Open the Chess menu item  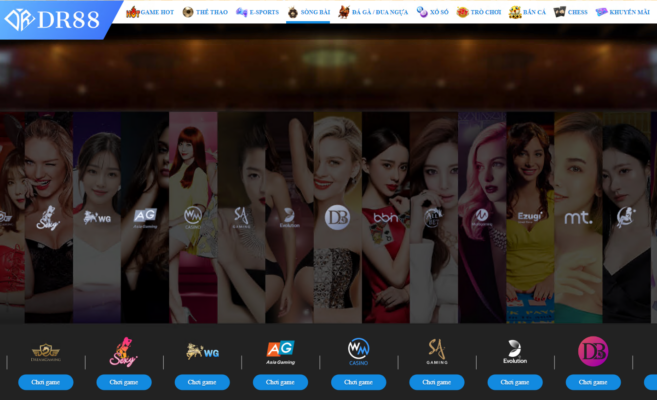tap(571, 12)
